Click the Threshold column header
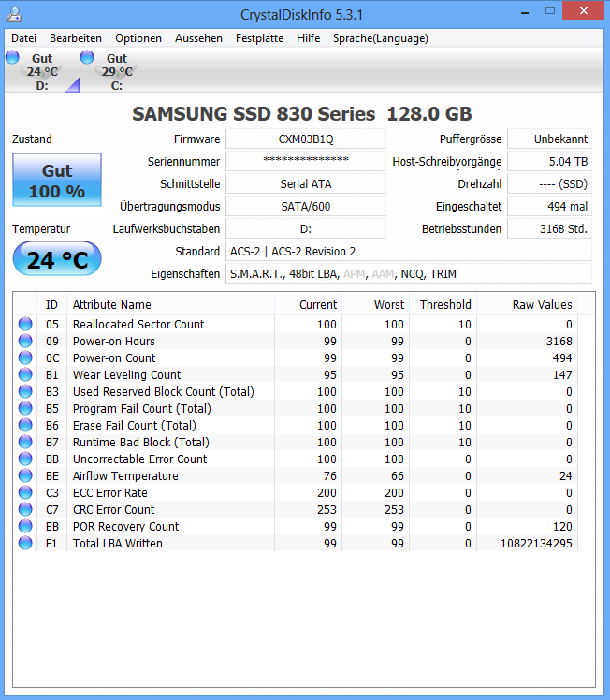 443,304
